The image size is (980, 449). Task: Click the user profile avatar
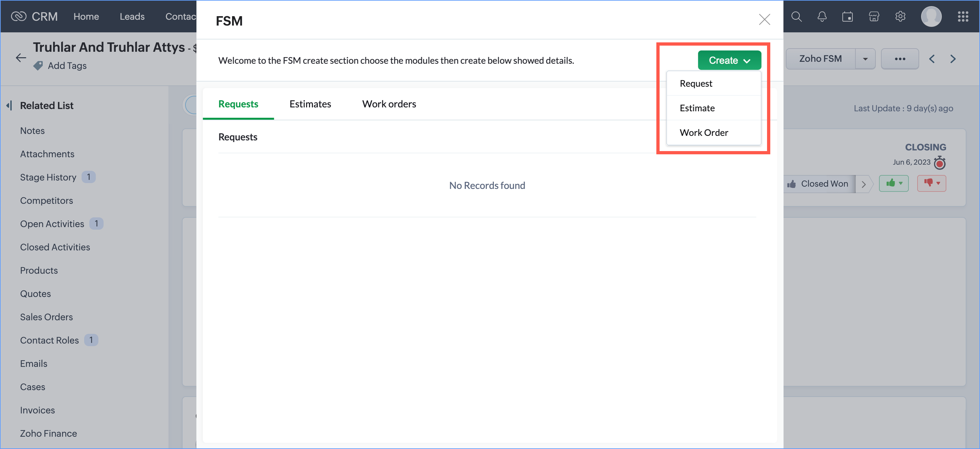(931, 16)
